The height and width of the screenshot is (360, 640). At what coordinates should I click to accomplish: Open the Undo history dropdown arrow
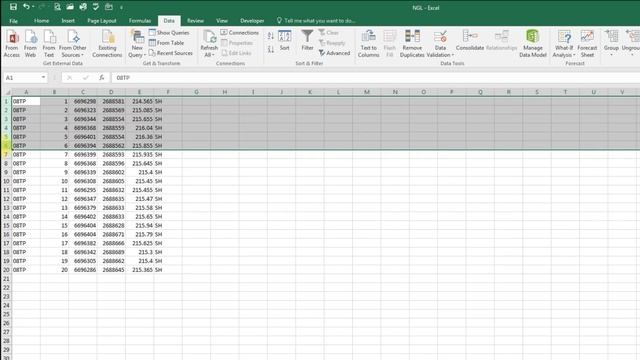[33, 7]
